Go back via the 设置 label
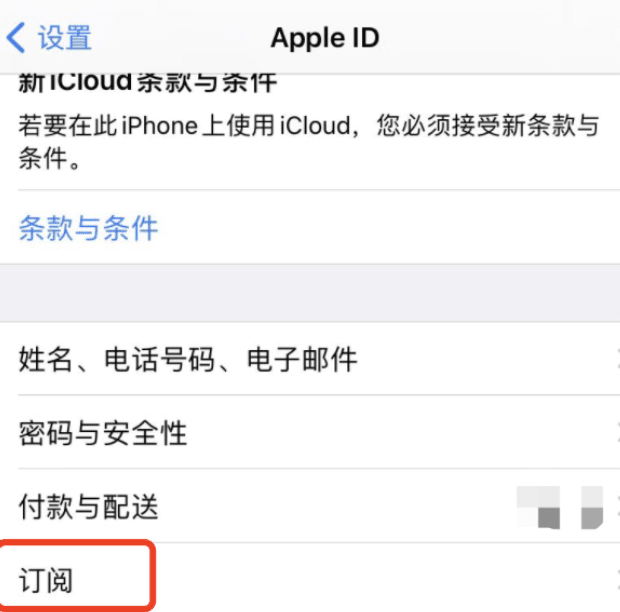This screenshot has width=620, height=612. click(65, 38)
